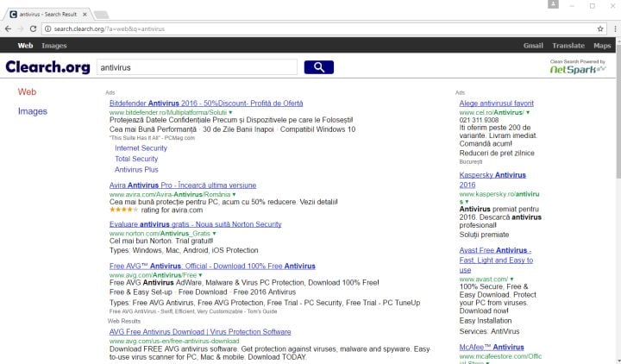Click the browser address bar URL
Image resolution: width=621 pixels, height=364 pixels.
[x=110, y=29]
